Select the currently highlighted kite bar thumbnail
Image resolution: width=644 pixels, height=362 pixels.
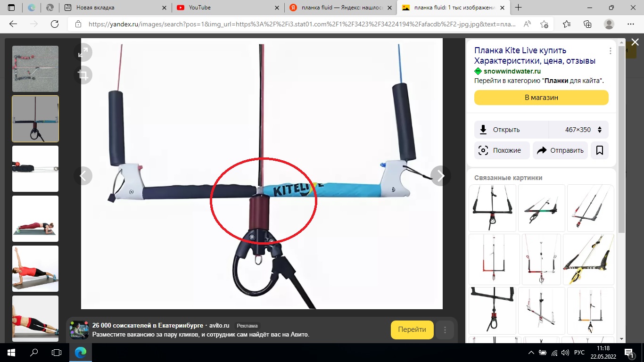35,119
